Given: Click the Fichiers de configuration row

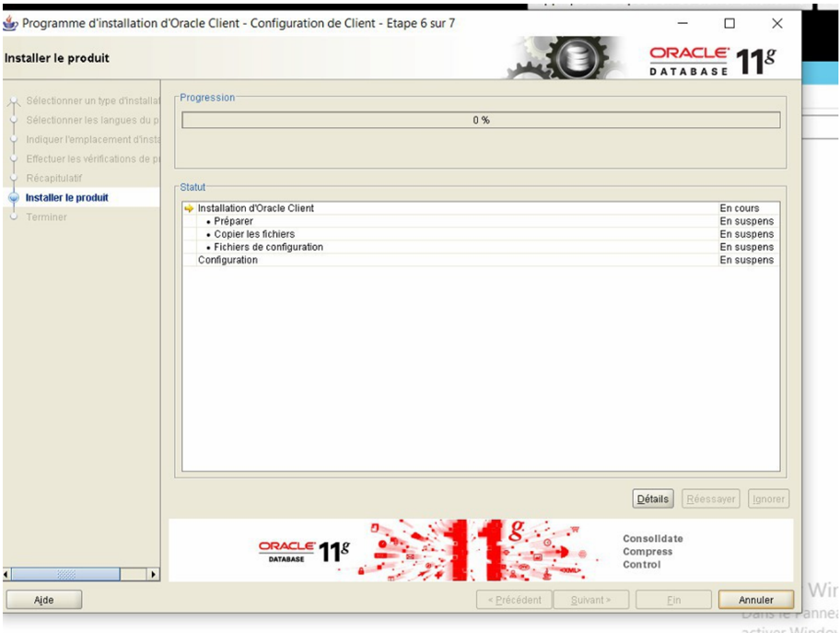Looking at the screenshot, I should [481, 247].
